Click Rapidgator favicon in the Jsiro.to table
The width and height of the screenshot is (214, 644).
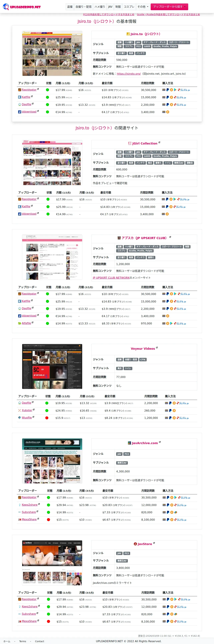(x=19, y=90)
